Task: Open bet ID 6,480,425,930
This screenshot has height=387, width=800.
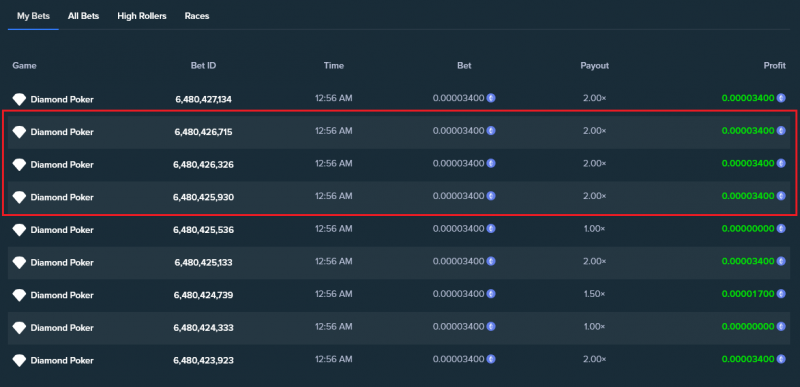Action: [x=204, y=197]
